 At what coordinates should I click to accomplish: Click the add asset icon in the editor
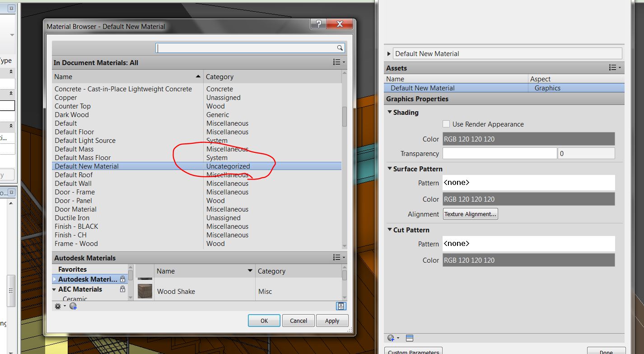point(392,338)
